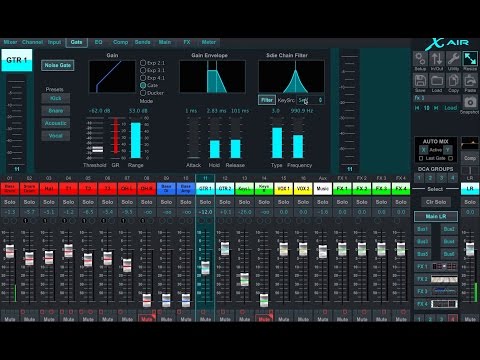This screenshot has width=480, height=360.
Task: Check the right Last Gate checkbox
Action: click(x=450, y=158)
